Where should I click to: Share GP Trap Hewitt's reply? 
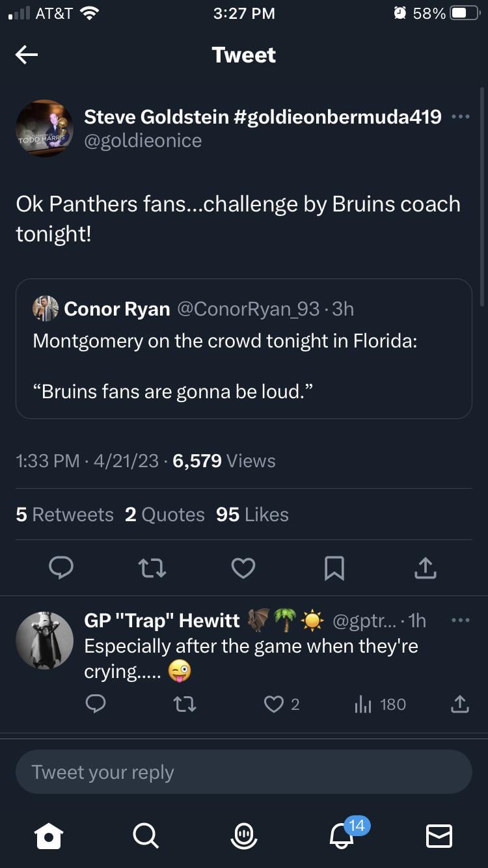point(459,704)
